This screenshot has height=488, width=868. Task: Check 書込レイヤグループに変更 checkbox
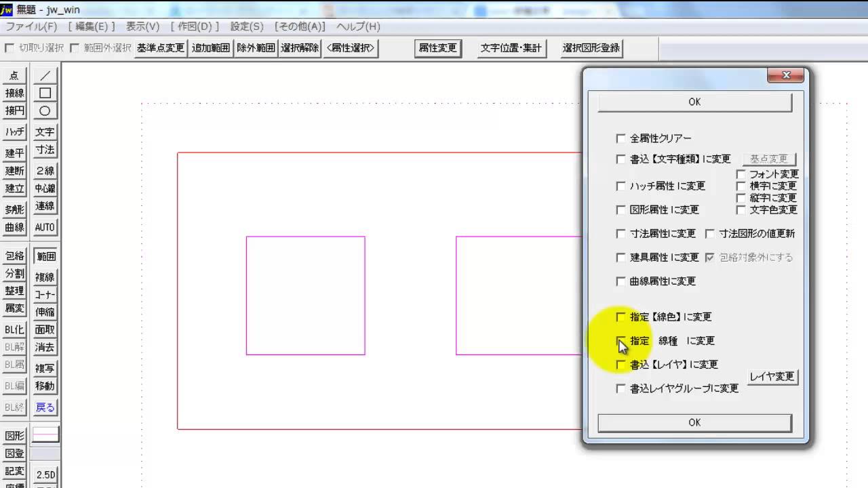[x=620, y=388]
